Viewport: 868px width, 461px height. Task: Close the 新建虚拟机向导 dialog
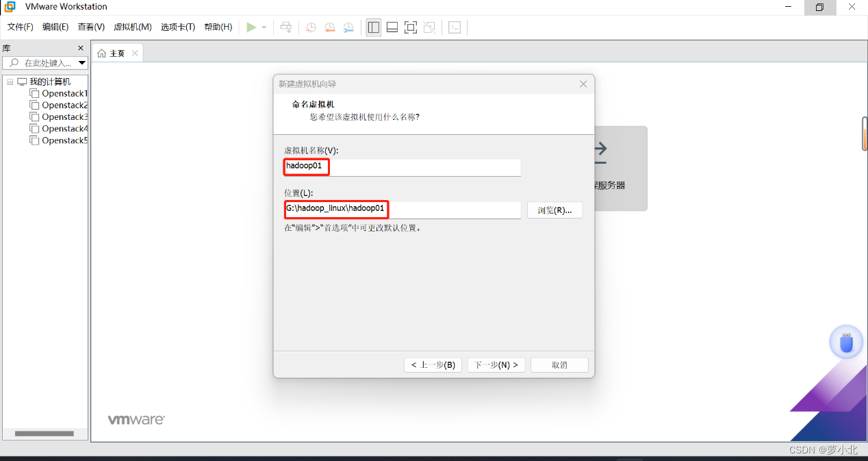(x=583, y=84)
